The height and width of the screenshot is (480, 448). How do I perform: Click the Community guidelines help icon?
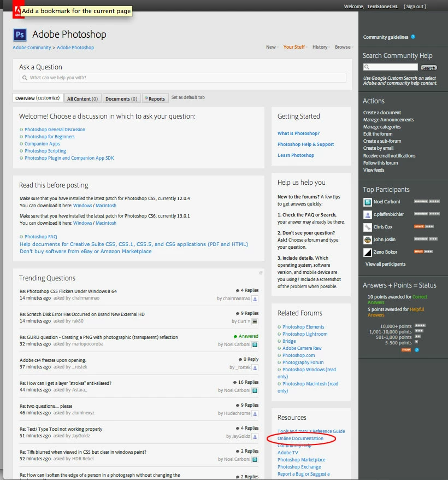pyautogui.click(x=413, y=37)
